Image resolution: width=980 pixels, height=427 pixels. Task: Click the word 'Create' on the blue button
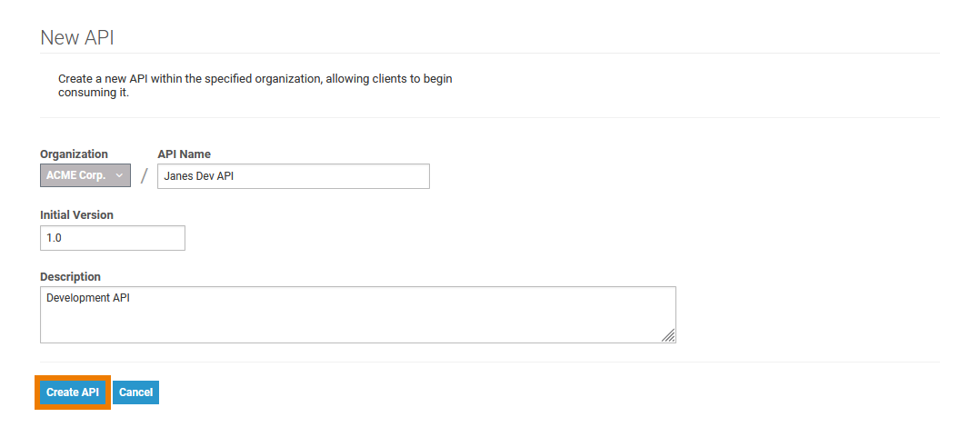click(62, 392)
